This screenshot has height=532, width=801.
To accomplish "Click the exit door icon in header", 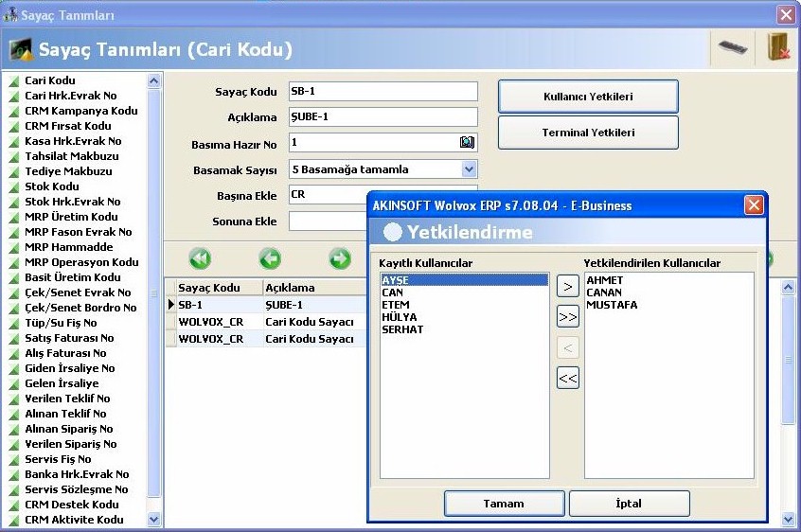I will coord(777,47).
